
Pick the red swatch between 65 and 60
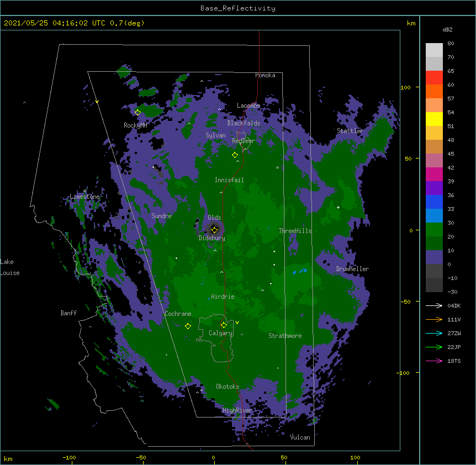(x=434, y=78)
